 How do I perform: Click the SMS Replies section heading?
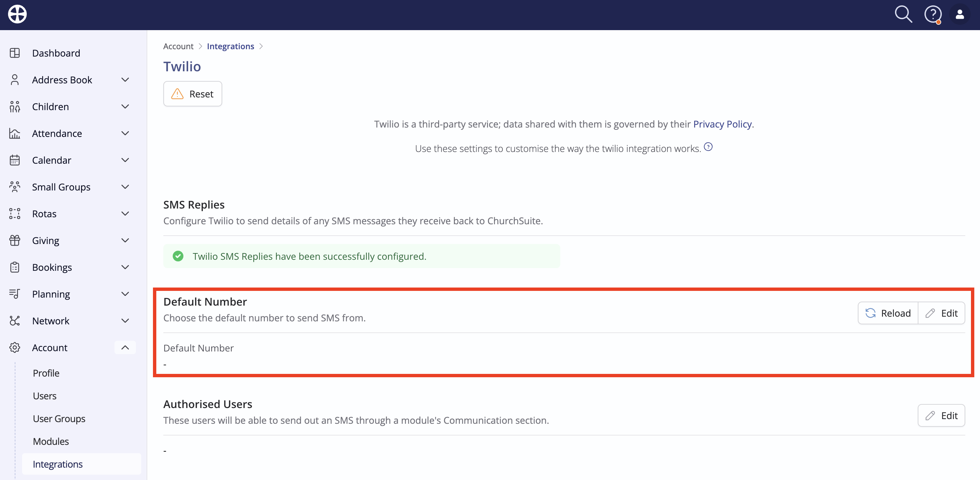click(x=194, y=205)
